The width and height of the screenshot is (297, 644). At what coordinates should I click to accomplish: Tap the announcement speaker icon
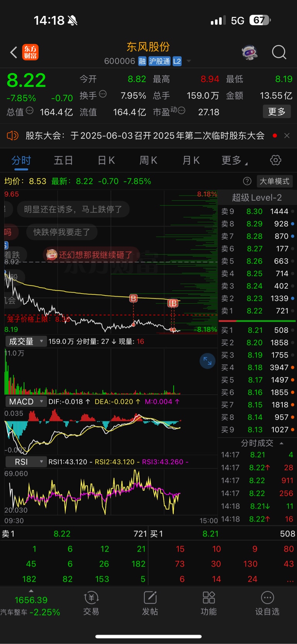coord(12,135)
